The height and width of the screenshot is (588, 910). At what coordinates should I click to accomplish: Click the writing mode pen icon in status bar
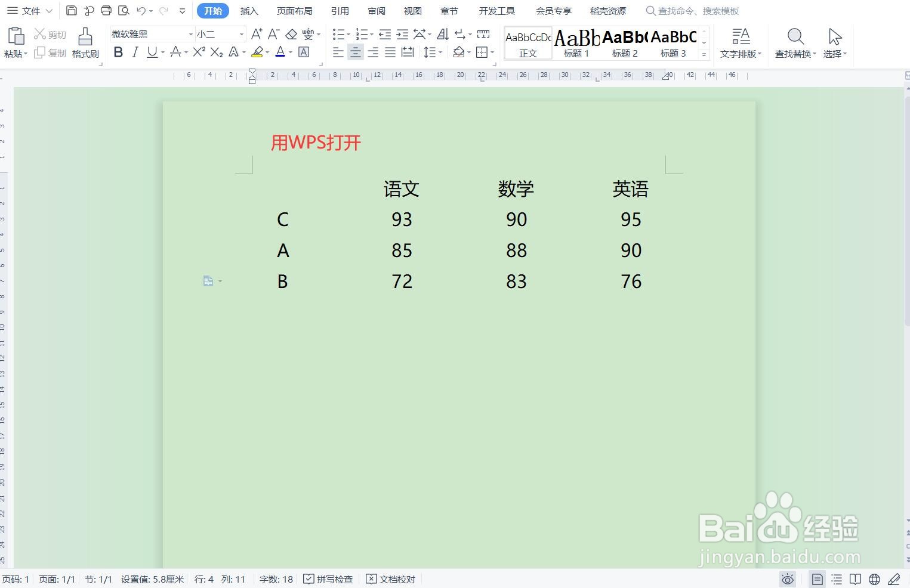[x=894, y=579]
